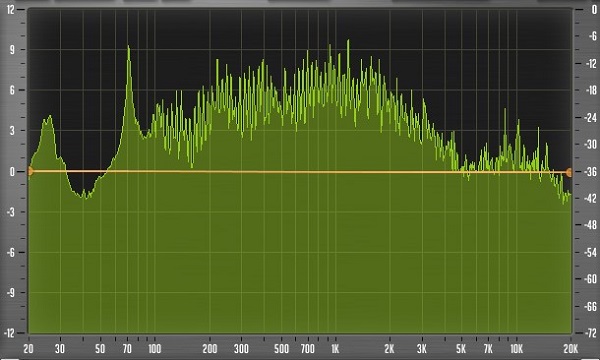Click the 1K frequency axis label
This screenshot has width=600, height=360.
[335, 349]
